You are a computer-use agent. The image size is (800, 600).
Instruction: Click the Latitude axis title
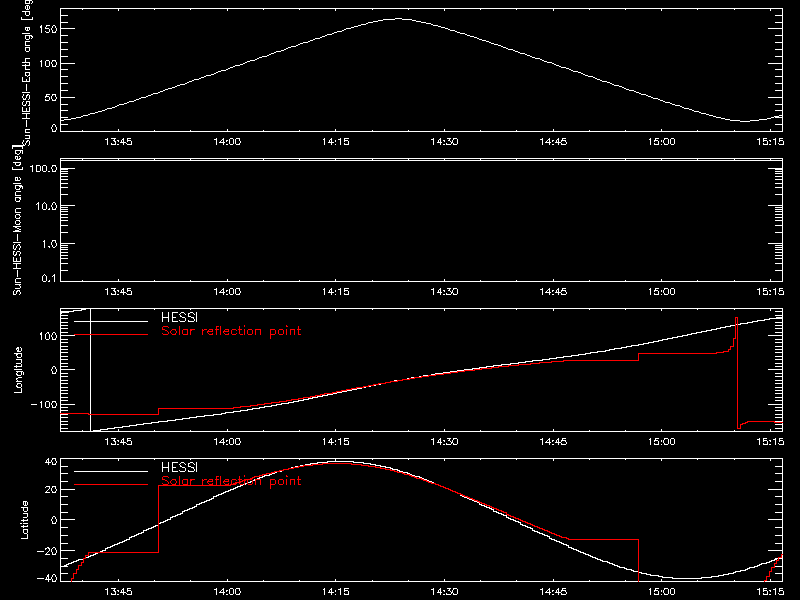[24, 520]
